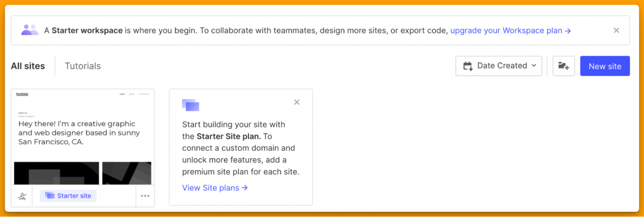Image resolution: width=644 pixels, height=217 pixels.
Task: Expand the Date Created sort dropdown
Action: pyautogui.click(x=498, y=66)
